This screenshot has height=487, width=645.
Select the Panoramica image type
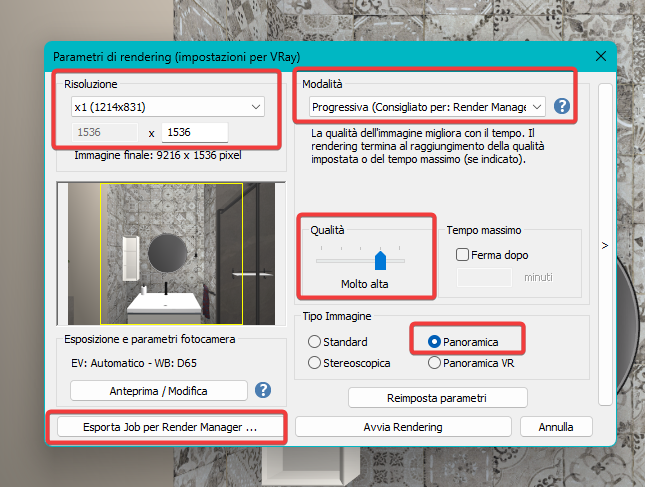[x=434, y=342]
